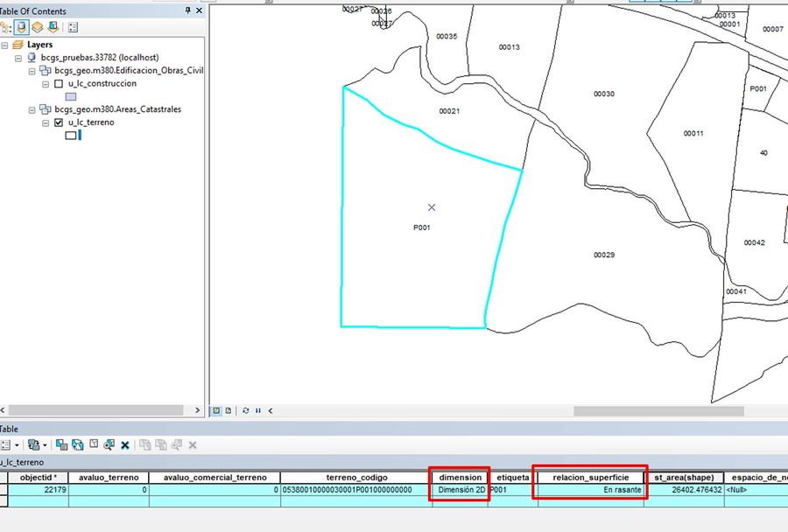Select List By Selection icon

pos(53,27)
